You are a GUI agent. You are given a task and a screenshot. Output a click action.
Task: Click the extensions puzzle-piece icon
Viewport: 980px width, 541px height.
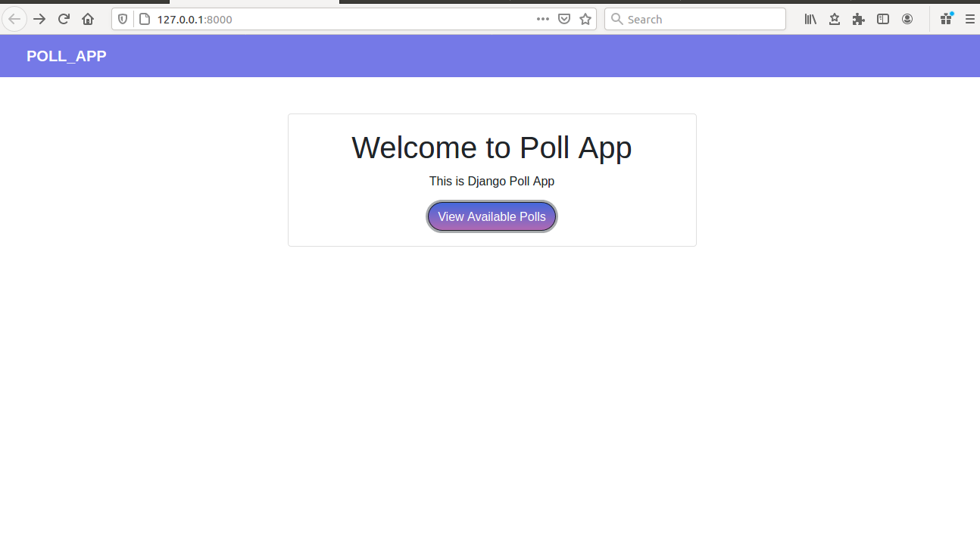859,19
